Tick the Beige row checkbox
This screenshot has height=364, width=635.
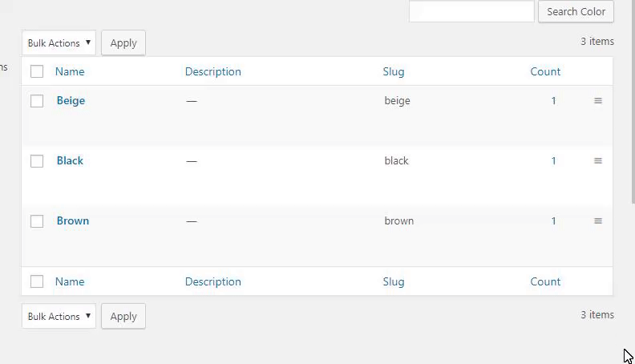pos(37,101)
